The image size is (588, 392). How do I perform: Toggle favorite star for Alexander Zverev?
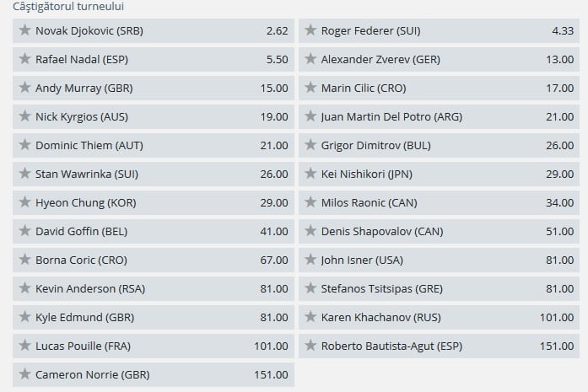point(310,60)
